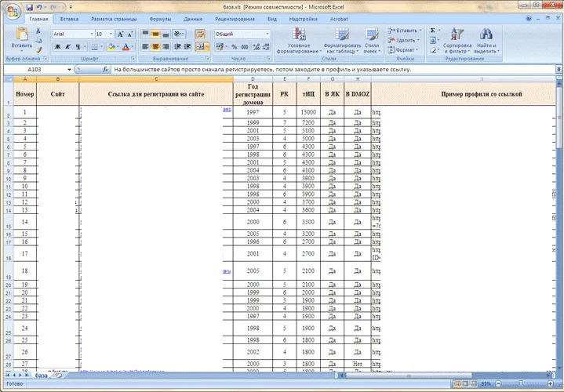Image resolution: width=564 pixels, height=392 pixels.
Task: Select the 'база' sheet tab
Action: (x=41, y=376)
